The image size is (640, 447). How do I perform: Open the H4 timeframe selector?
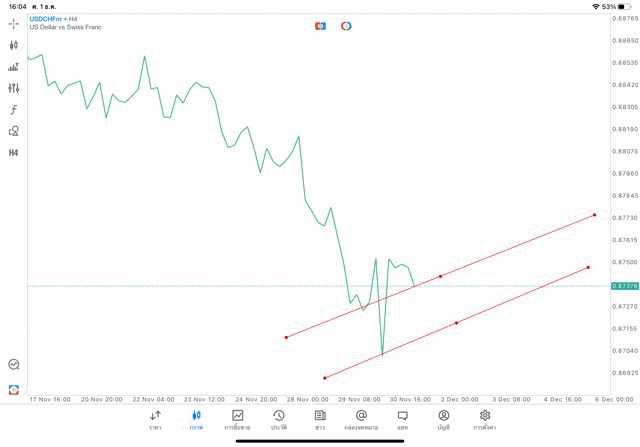coord(14,153)
